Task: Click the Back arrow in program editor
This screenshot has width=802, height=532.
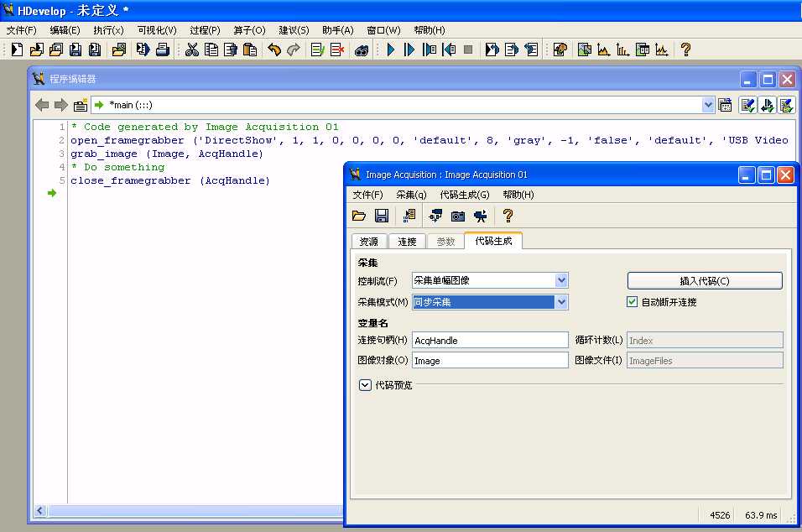Action: 42,105
